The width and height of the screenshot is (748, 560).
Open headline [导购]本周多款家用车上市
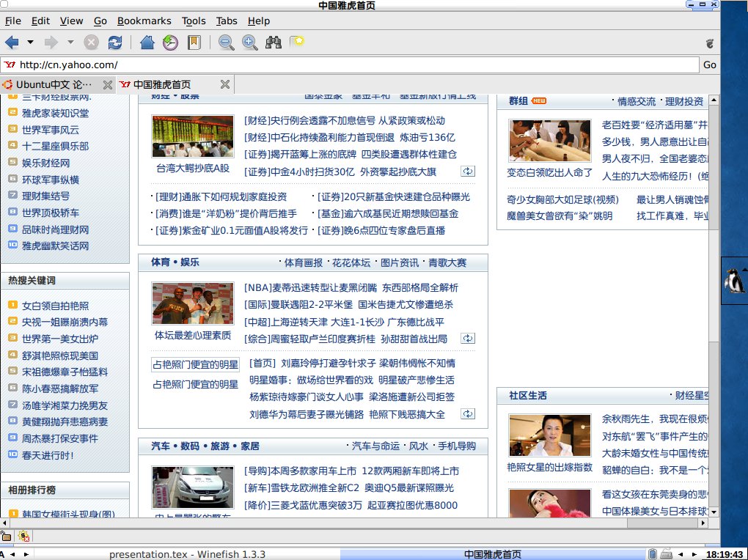point(300,471)
